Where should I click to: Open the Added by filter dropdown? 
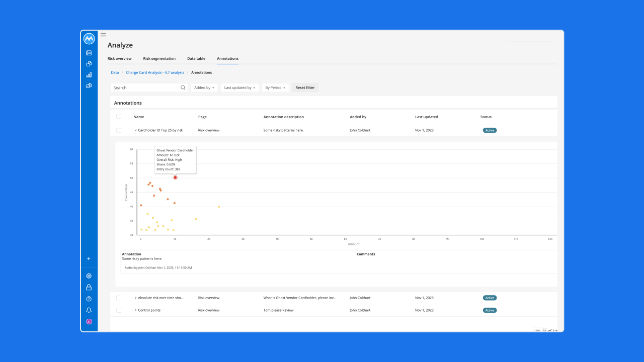point(204,87)
